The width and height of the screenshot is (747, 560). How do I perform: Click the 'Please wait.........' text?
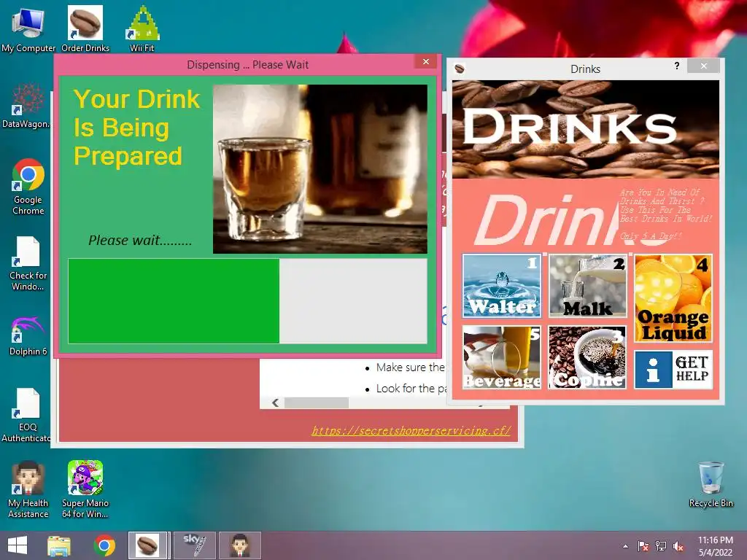pos(140,240)
